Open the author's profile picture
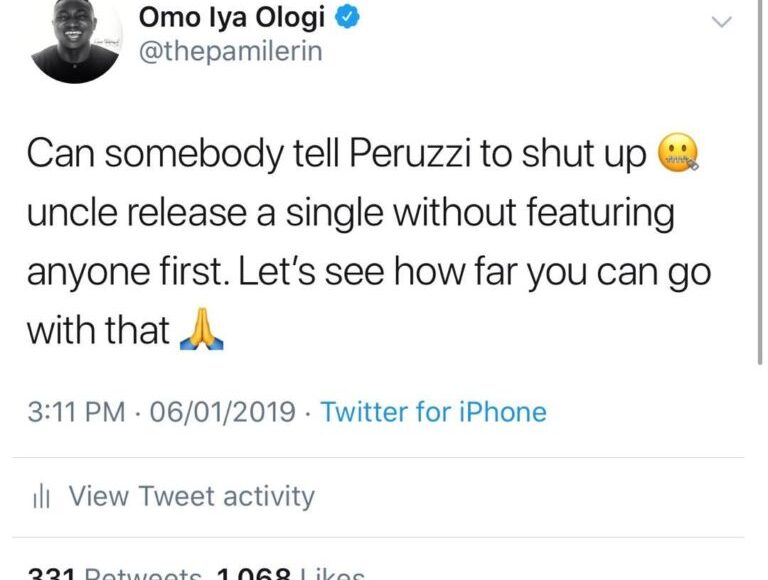The image size is (768, 580). 76,40
